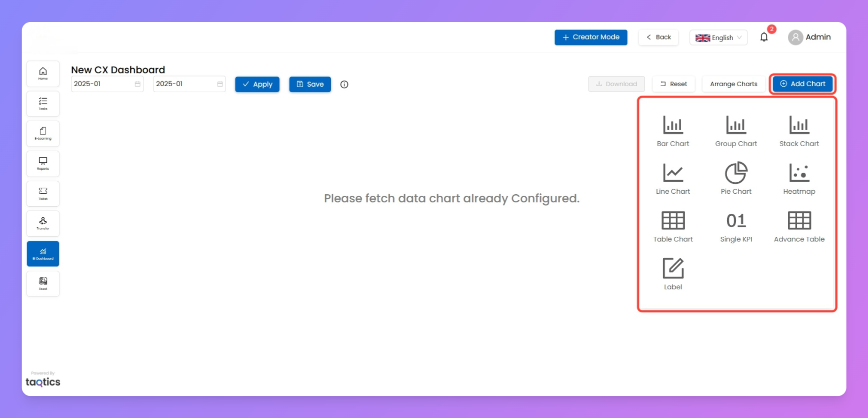Click the Apply button

pyautogui.click(x=257, y=85)
